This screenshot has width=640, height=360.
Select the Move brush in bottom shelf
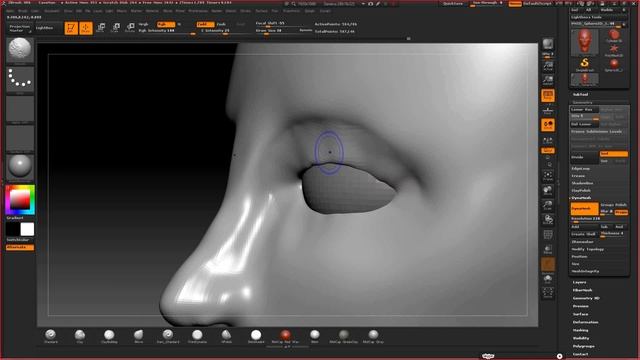pos(139,336)
